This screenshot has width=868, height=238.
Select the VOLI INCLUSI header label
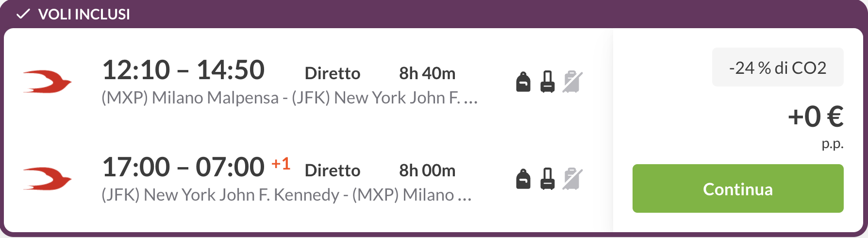[84, 15]
